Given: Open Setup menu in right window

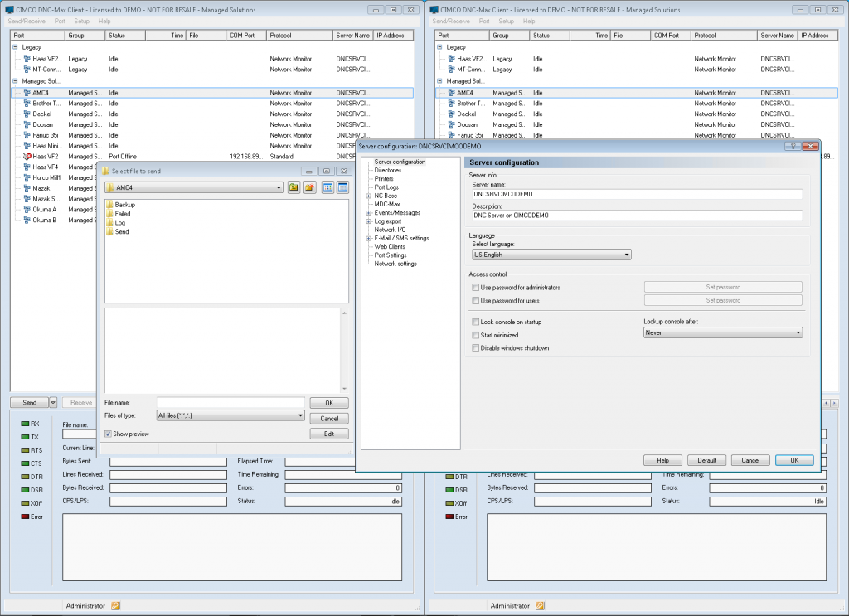Looking at the screenshot, I should (507, 21).
